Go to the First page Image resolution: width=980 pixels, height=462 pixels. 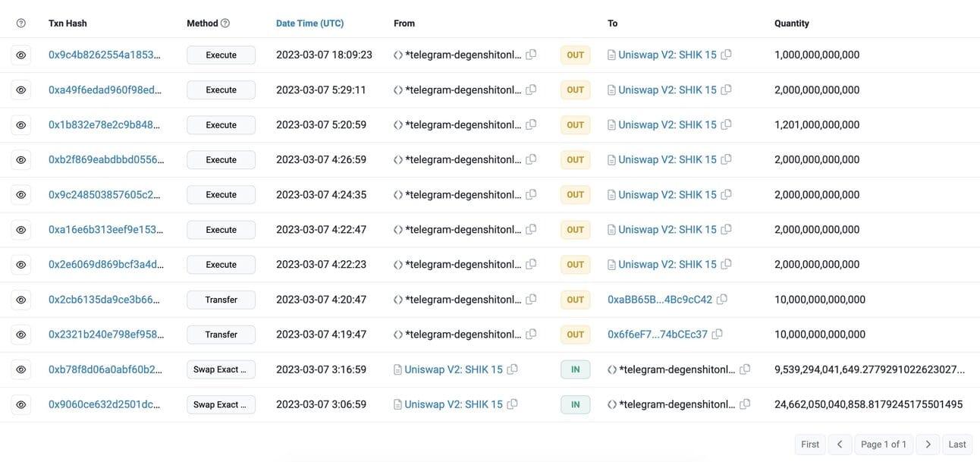[x=810, y=445]
